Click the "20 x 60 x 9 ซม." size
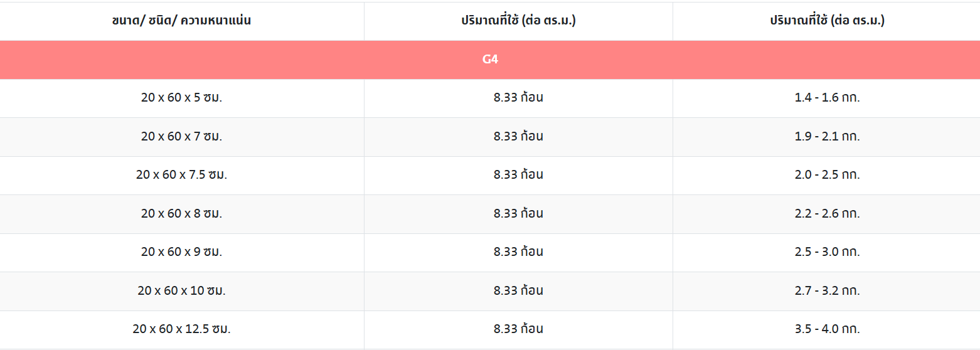This screenshot has width=980, height=350. pyautogui.click(x=181, y=252)
